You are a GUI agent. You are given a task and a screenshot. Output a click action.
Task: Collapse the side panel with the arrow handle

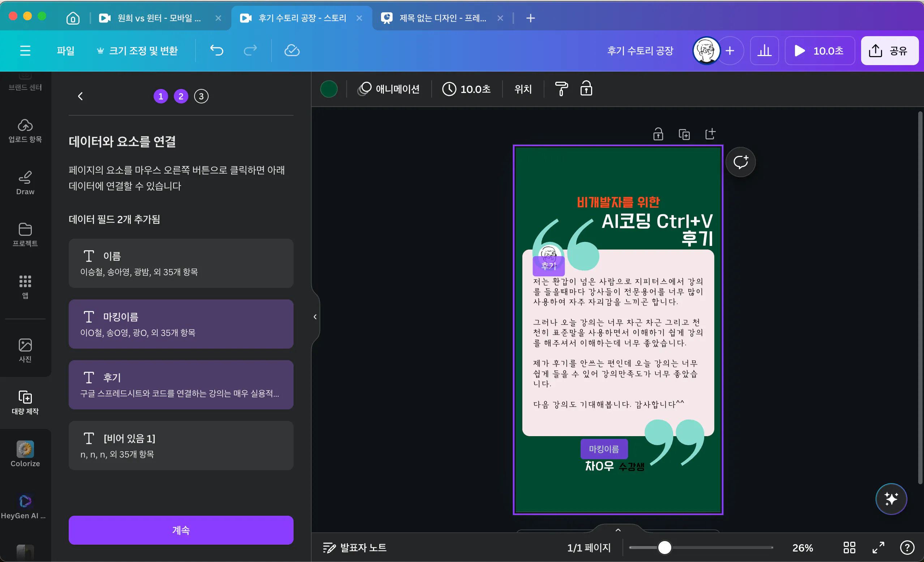(x=315, y=317)
